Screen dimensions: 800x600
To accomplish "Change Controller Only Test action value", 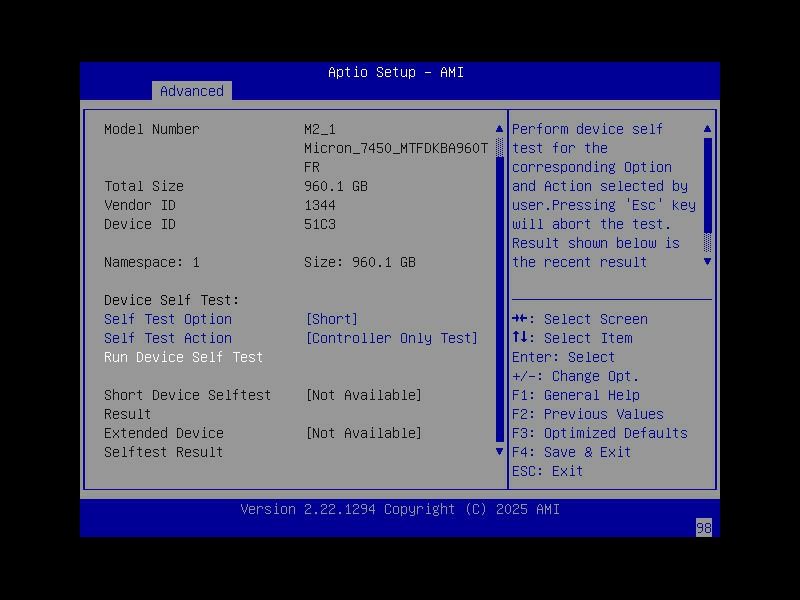I will [391, 338].
